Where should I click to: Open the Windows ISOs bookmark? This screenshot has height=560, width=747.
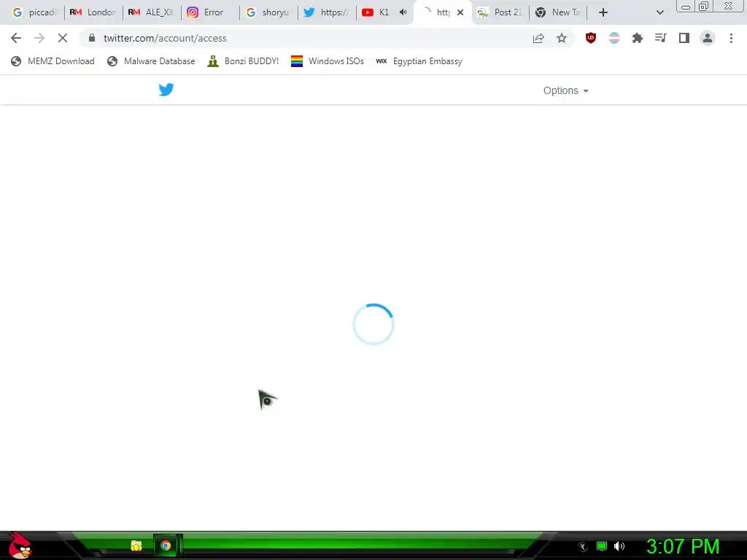tap(328, 61)
